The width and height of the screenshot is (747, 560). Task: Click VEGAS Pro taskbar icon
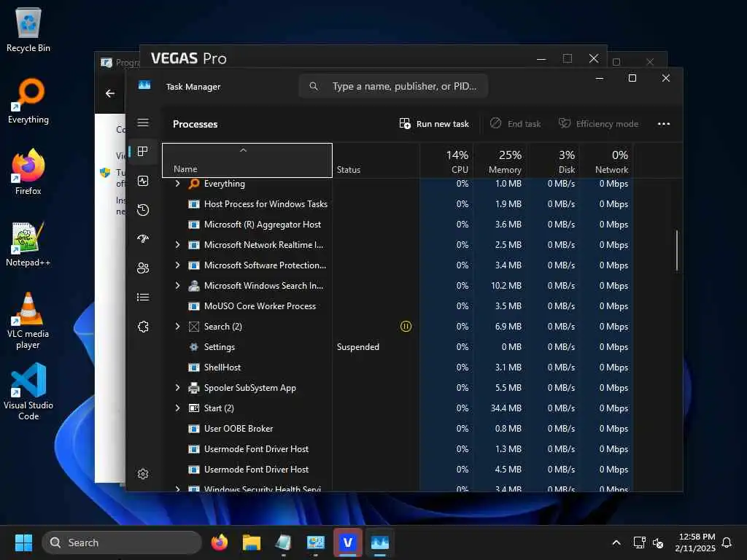pos(348,542)
